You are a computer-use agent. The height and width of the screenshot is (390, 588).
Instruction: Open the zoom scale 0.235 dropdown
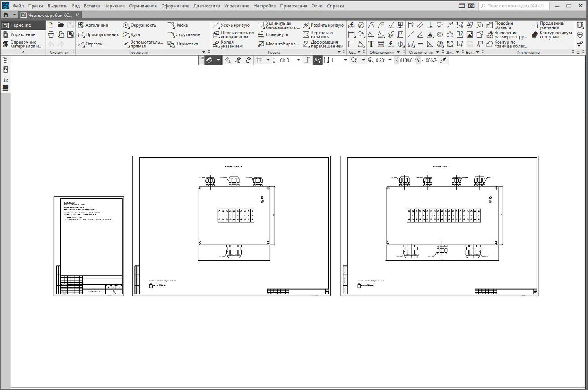[390, 60]
